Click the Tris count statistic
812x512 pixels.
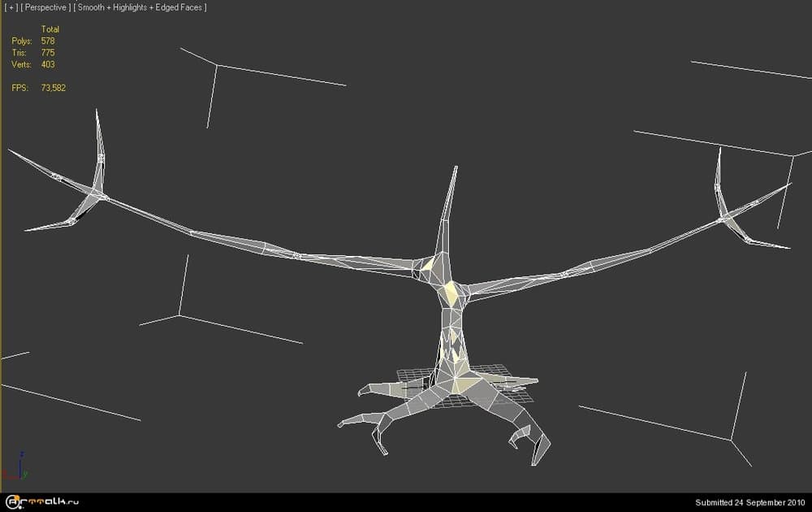(47, 53)
